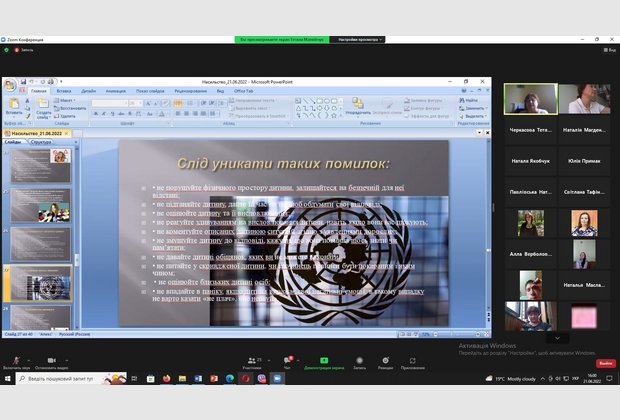
Task: Open Zoom Participants panel
Action: point(252,363)
